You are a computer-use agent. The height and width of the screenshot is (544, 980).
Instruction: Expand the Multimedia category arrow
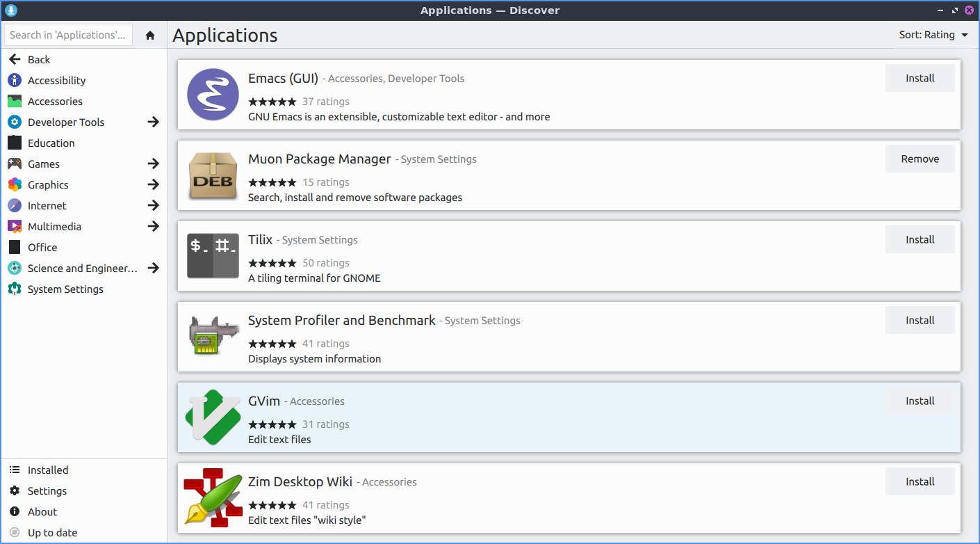154,227
